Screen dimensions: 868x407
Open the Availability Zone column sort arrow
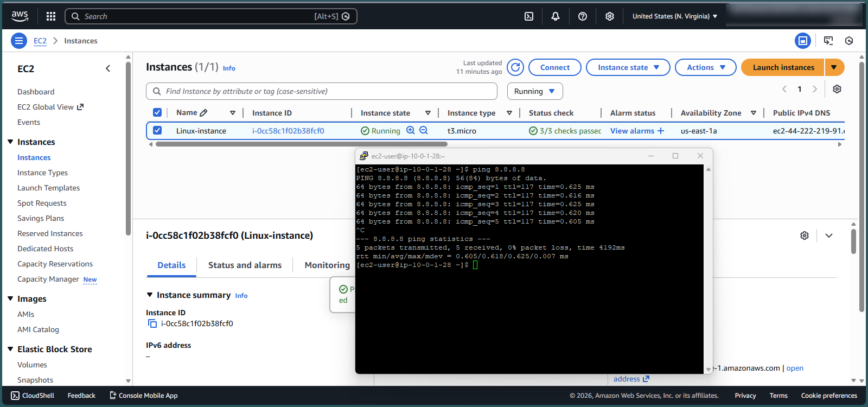coord(754,113)
